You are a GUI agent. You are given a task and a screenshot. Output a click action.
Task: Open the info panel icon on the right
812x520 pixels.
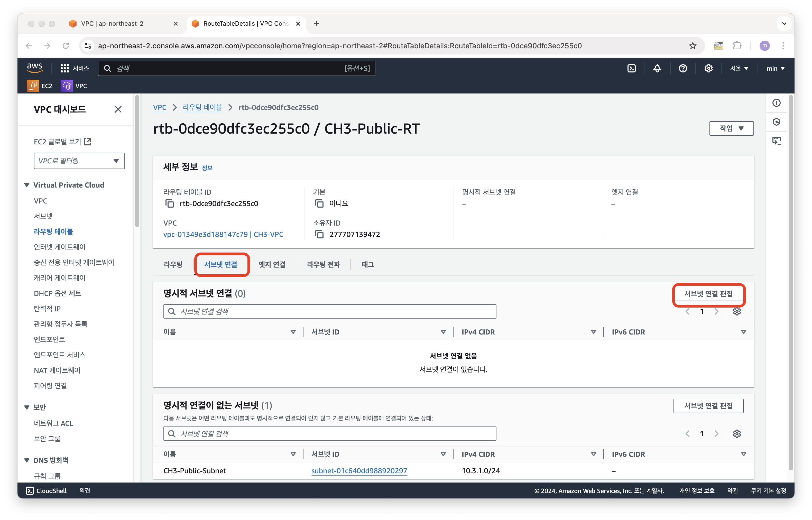coord(777,103)
